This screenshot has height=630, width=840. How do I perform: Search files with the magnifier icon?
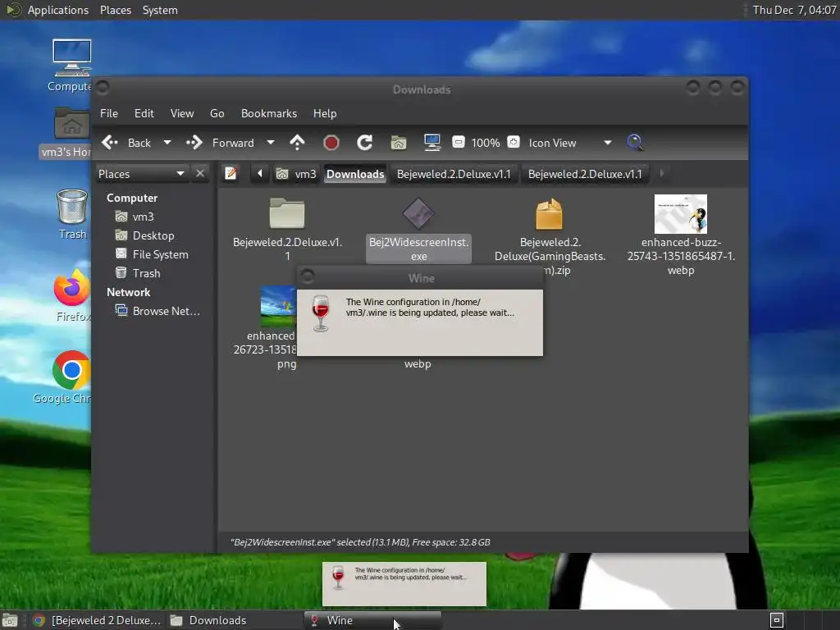(x=635, y=143)
